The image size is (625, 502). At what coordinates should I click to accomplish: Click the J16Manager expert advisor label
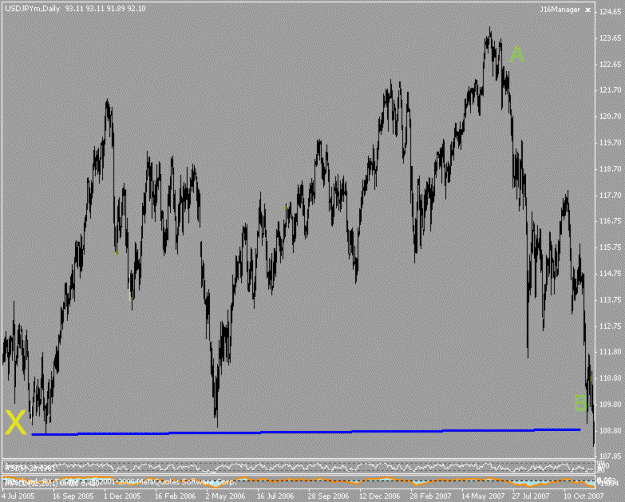click(x=560, y=10)
